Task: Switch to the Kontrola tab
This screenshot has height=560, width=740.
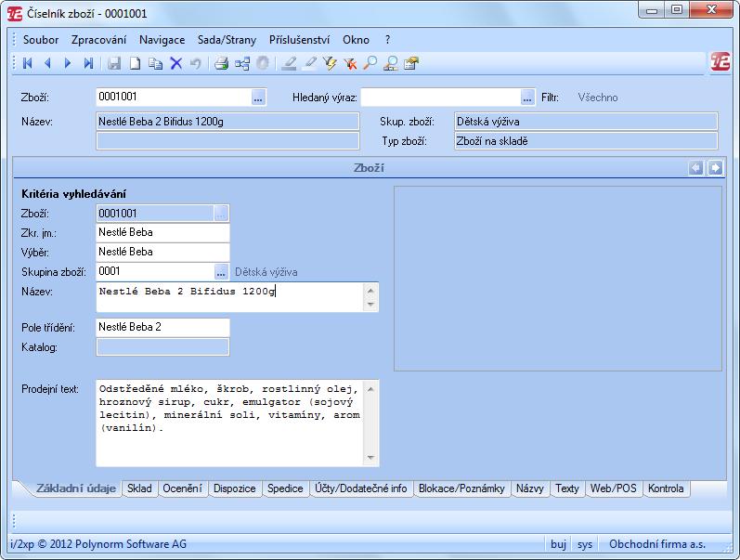Action: 666,488
